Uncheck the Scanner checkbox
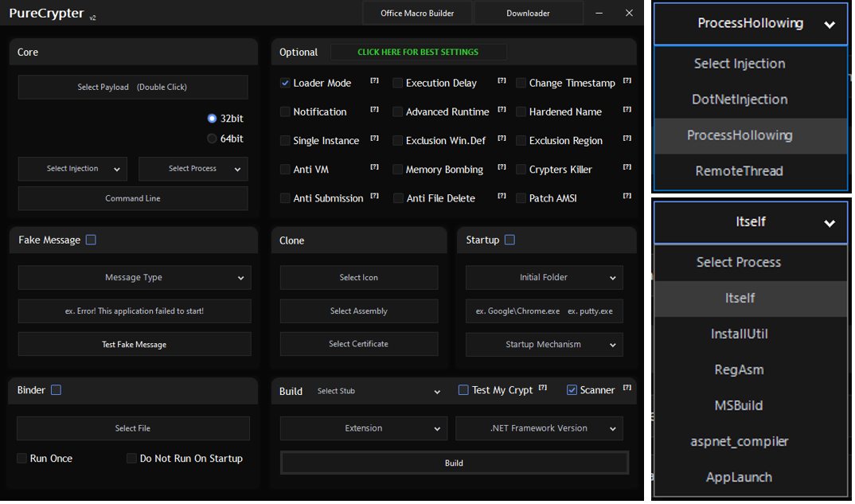Viewport: 855px width, 504px height. (572, 390)
